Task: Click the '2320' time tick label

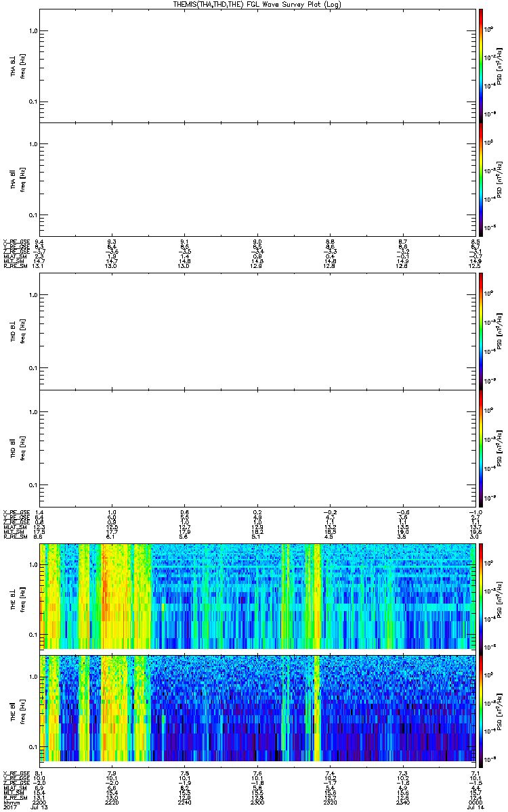Action: [330, 801]
